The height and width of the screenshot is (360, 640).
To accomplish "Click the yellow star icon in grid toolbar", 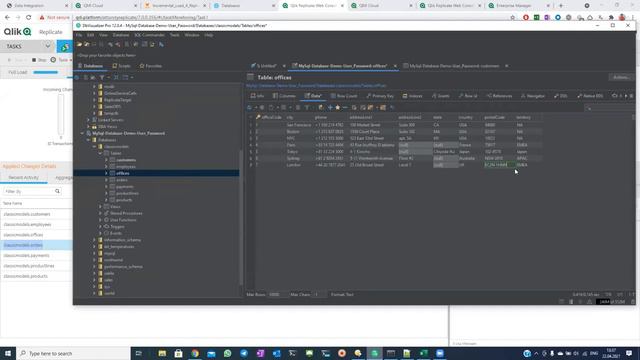I will (338, 108).
